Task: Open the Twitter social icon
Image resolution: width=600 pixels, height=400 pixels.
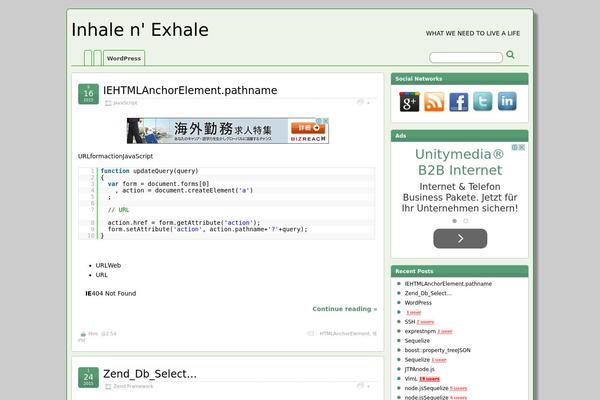Action: tap(483, 101)
